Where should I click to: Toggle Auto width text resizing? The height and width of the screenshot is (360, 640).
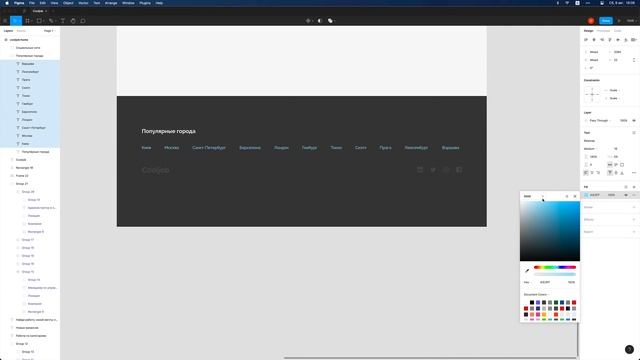610,164
